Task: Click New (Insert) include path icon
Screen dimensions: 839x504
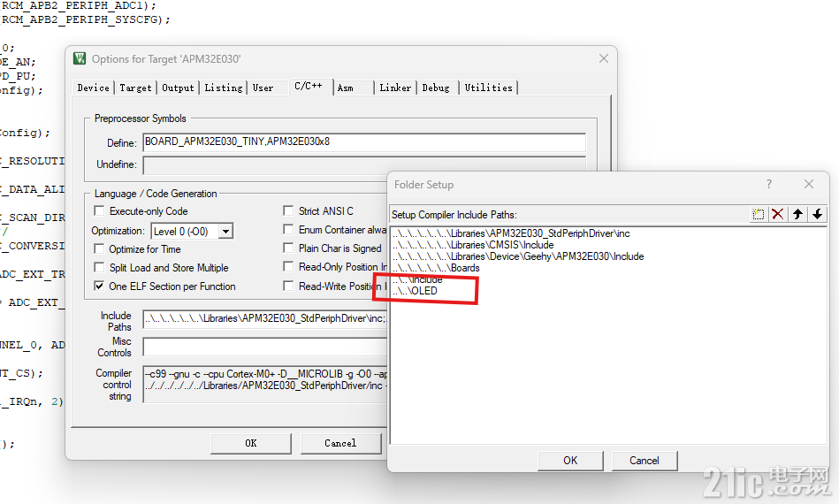Action: click(759, 215)
